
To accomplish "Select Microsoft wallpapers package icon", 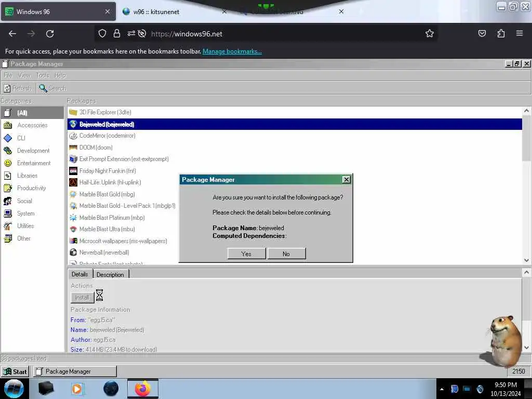I will pos(73,241).
